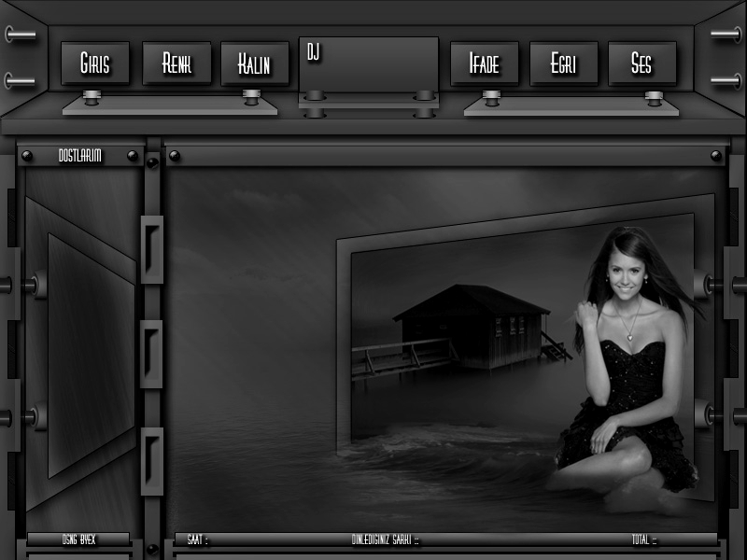Select the Dostlarim panel header
The width and height of the screenshot is (747, 560).
pos(80,156)
